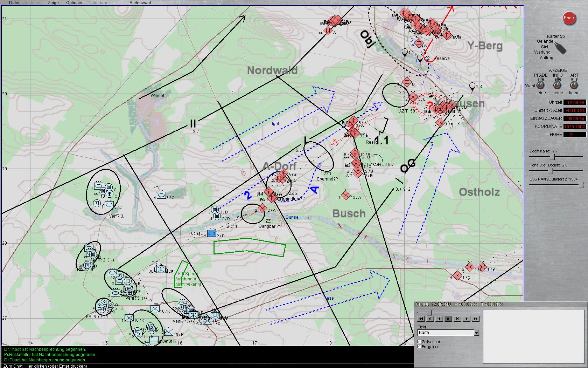The image size is (588, 368).
Task: Open the Seitenwahl menu
Action: [140, 3]
